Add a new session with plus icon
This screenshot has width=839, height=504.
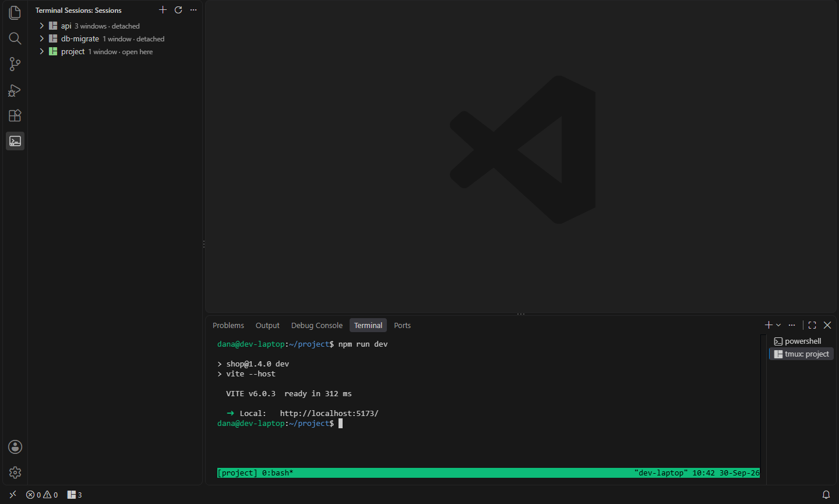click(163, 10)
